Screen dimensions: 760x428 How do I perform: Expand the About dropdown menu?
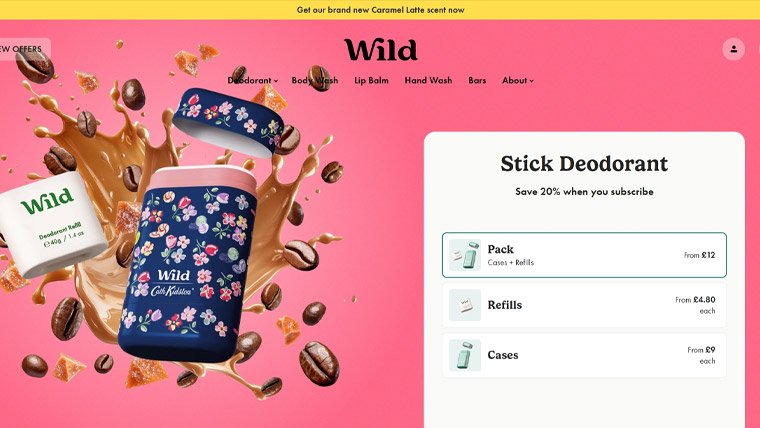(x=518, y=80)
